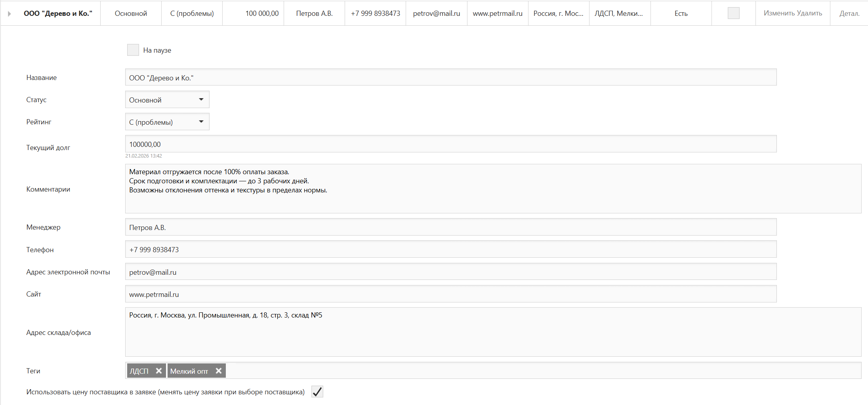Click into the Название field
Image resolution: width=868 pixels, height=405 pixels.
click(x=450, y=77)
